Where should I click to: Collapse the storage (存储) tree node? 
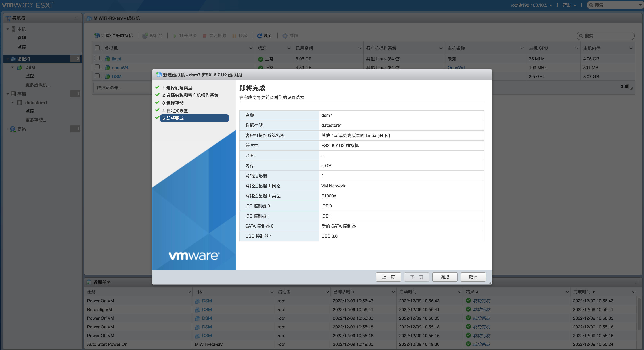pos(8,94)
